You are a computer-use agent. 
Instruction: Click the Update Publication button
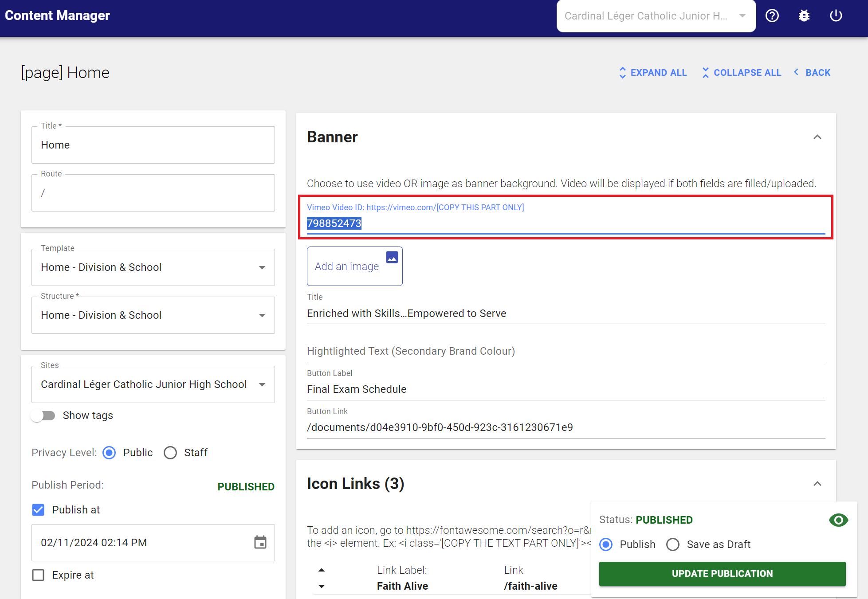(722, 574)
